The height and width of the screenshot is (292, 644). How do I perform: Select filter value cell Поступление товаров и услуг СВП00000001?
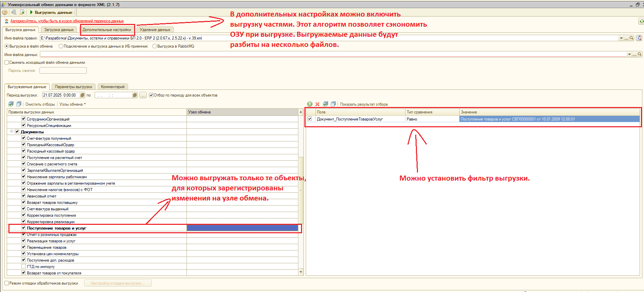pyautogui.click(x=549, y=119)
